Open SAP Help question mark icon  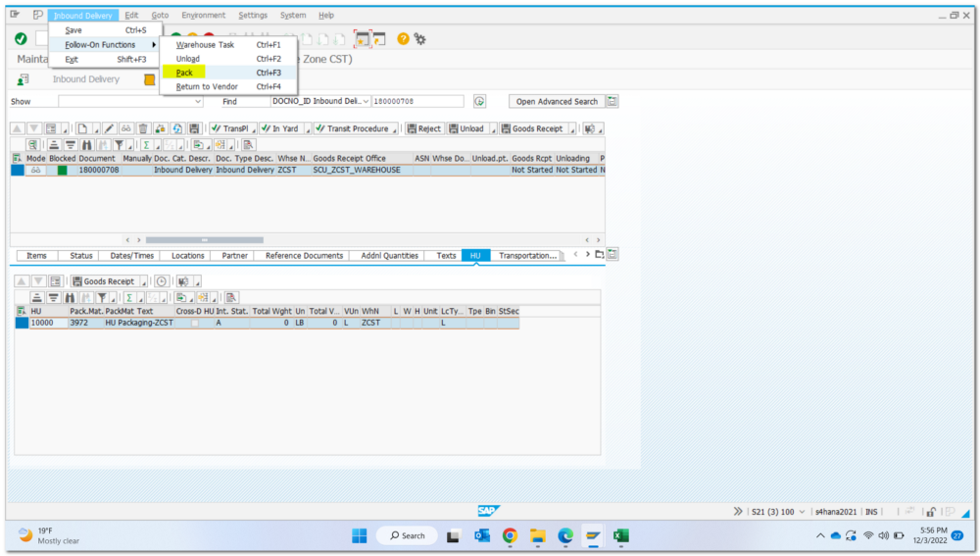click(x=403, y=39)
